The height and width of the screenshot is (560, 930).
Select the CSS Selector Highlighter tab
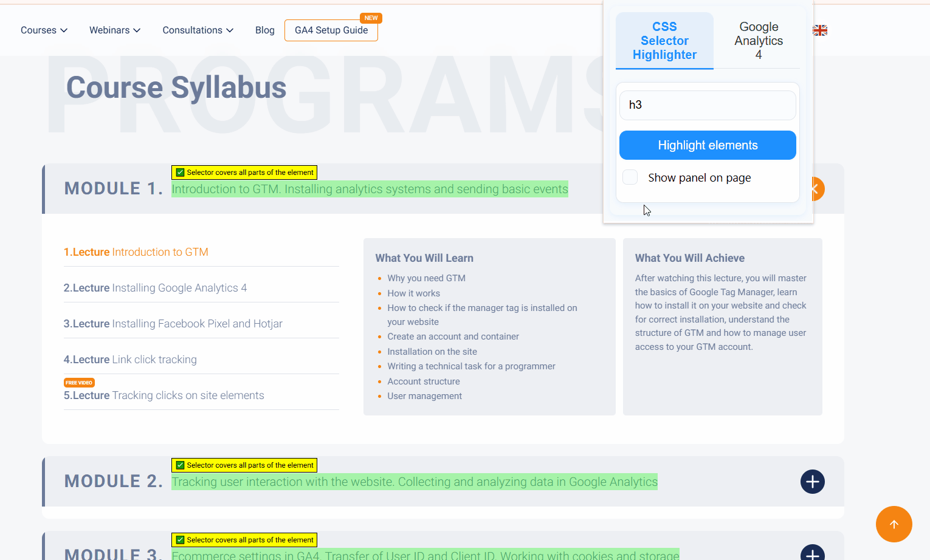(x=664, y=41)
